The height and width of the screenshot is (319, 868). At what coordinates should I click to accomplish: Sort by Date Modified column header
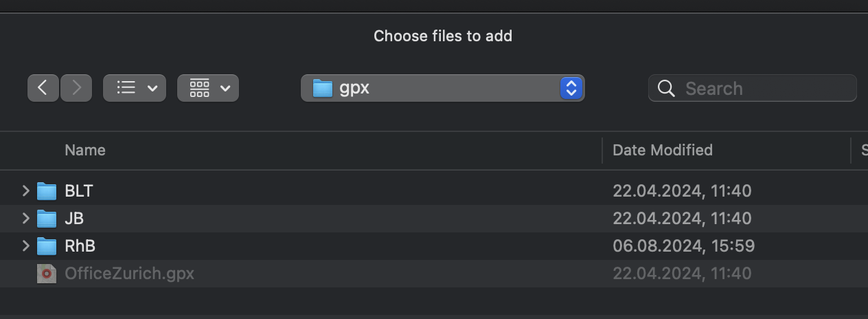[663, 150]
